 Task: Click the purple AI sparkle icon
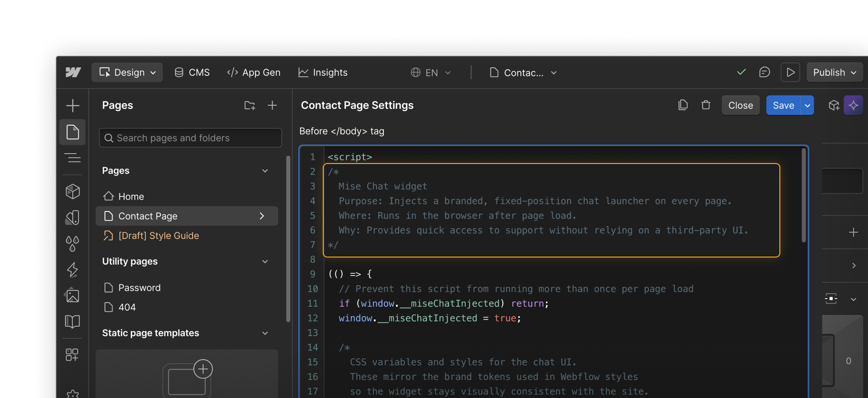click(853, 105)
